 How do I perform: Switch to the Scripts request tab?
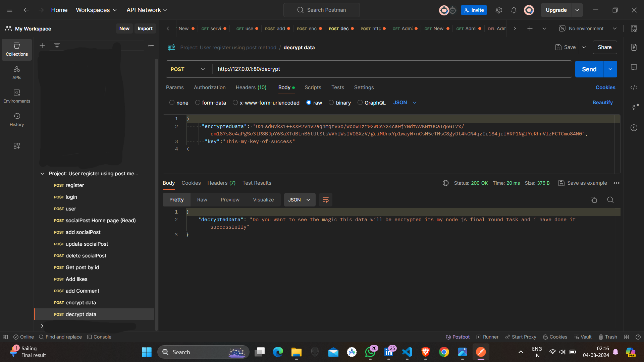coord(313,87)
